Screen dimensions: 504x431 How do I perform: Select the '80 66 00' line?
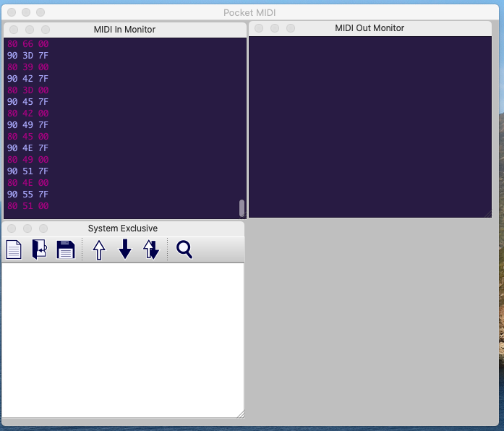tap(28, 44)
